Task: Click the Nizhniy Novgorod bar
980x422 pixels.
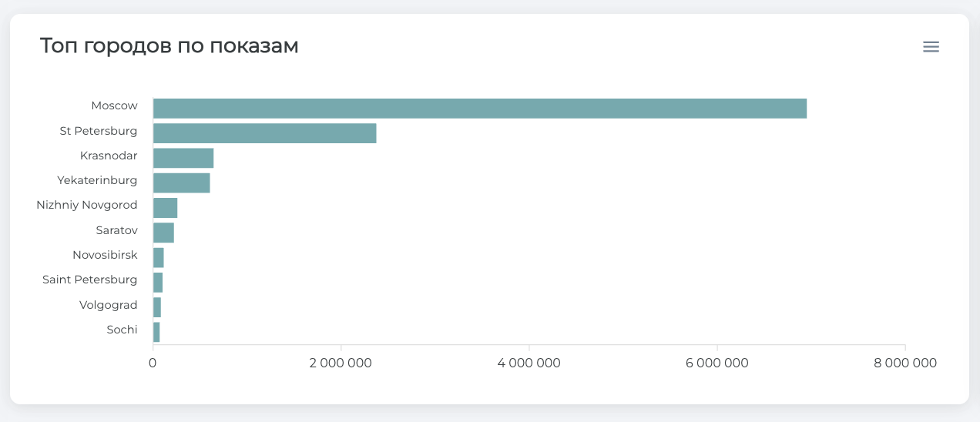Action: pos(165,208)
